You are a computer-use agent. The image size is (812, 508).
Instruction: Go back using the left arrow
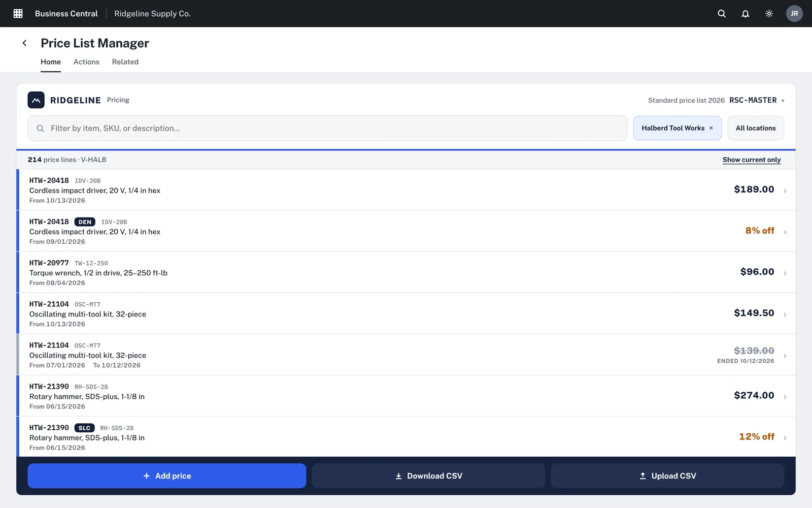[24, 43]
